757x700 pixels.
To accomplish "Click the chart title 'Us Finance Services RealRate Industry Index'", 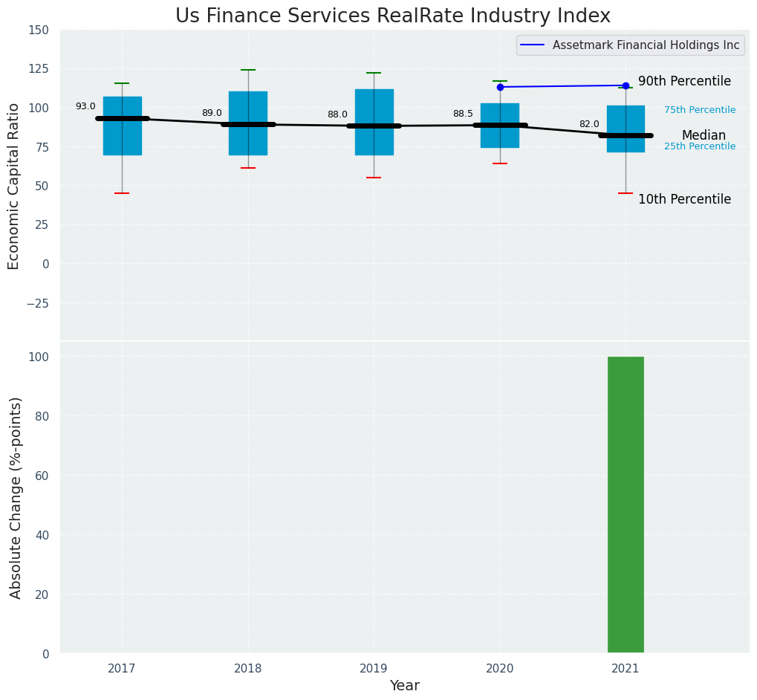I will click(x=392, y=16).
